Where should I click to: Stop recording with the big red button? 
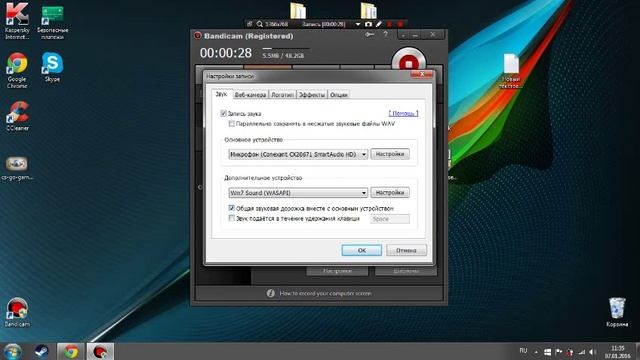click(x=409, y=61)
